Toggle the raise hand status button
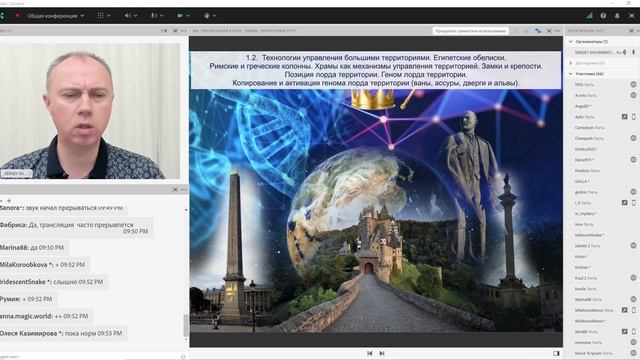This screenshot has height=360, width=640. click(207, 16)
